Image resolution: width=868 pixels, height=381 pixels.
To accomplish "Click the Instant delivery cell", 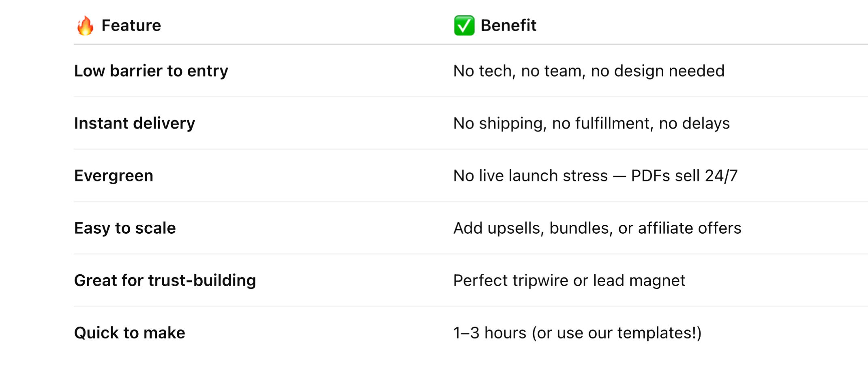I will tap(135, 123).
